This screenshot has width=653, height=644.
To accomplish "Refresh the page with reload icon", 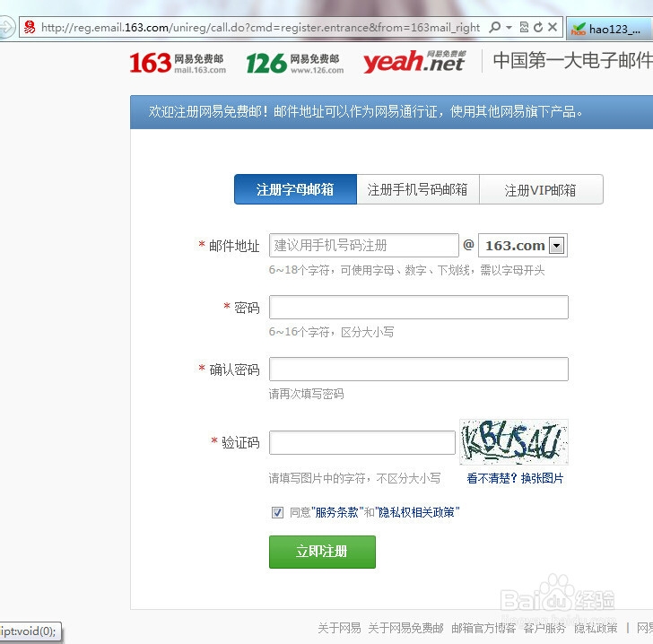I will coord(538,28).
